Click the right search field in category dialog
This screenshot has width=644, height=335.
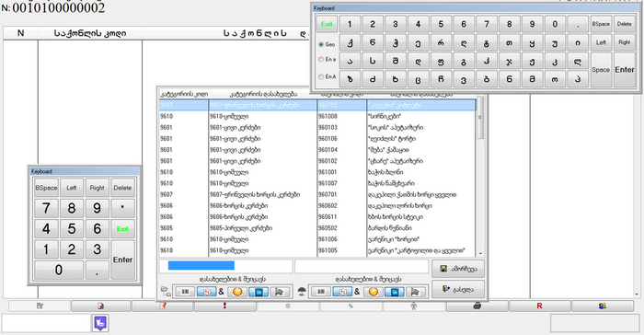pos(362,266)
